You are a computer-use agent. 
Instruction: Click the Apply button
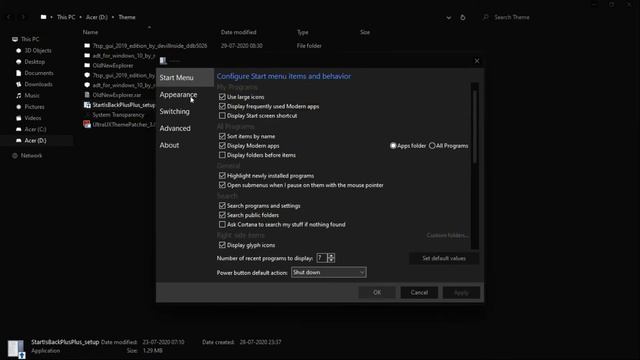tap(461, 292)
